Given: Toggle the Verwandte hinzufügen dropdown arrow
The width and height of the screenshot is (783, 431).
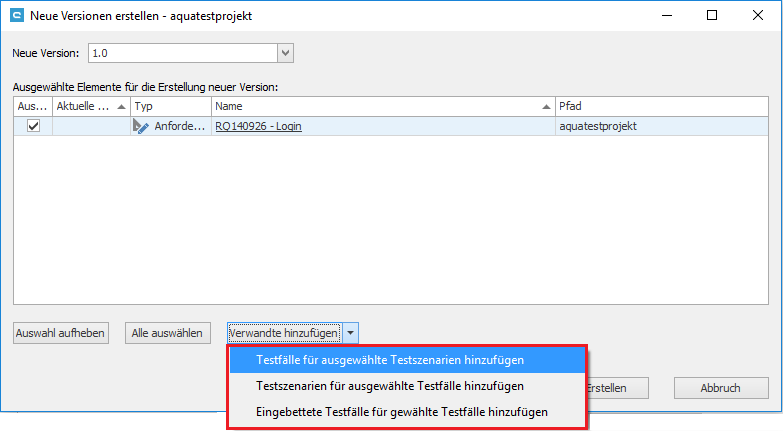Looking at the screenshot, I should [350, 333].
